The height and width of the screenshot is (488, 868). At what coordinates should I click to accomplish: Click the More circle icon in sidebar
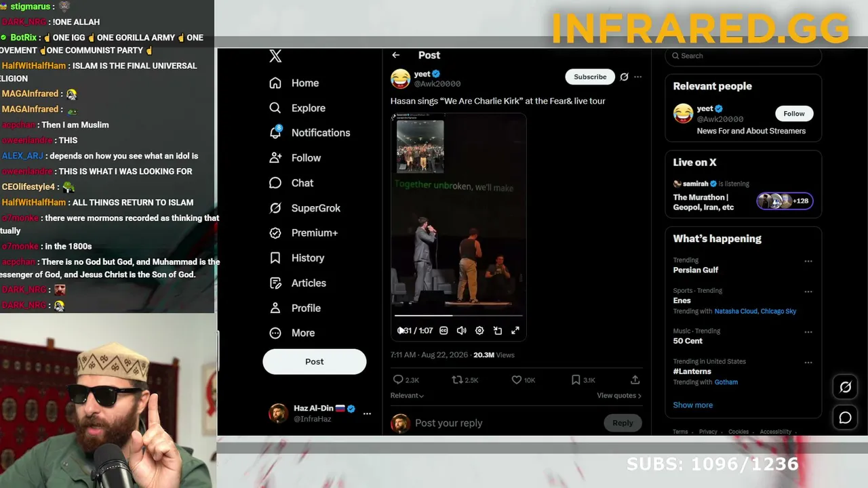[275, 333]
